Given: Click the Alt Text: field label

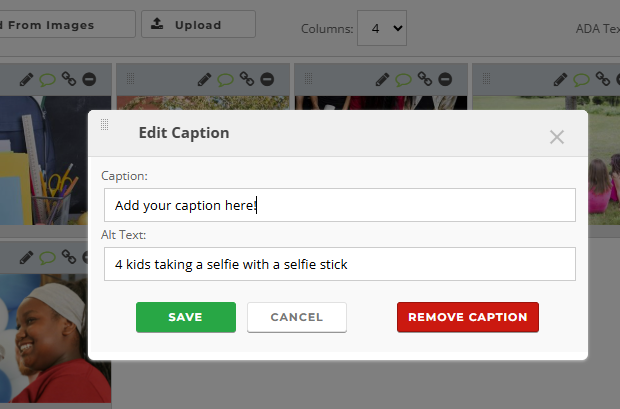Looking at the screenshot, I should click(x=123, y=235).
